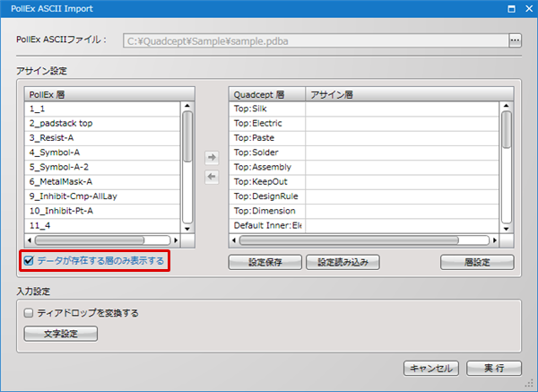Select Quadcept layer Top:KeepOut row
Image resolution: width=538 pixels, height=392 pixels.
[364, 181]
